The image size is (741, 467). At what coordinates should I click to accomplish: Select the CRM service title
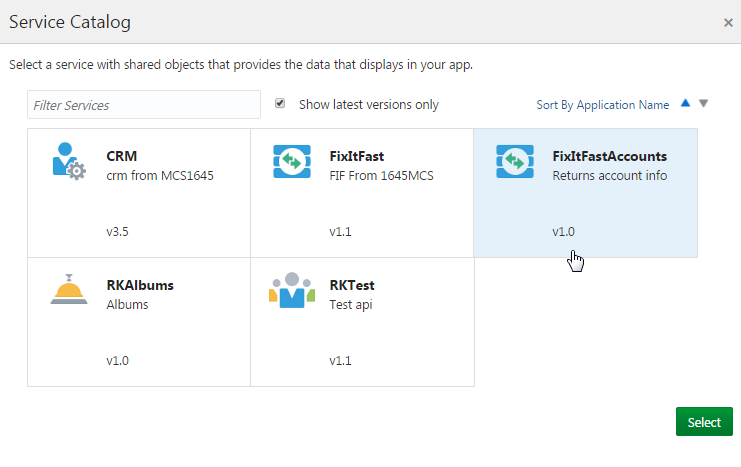point(122,156)
